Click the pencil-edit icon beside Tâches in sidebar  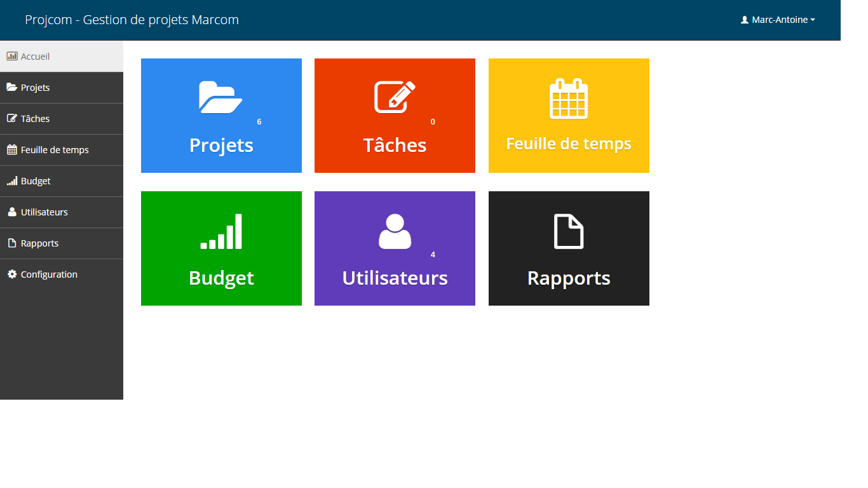[x=11, y=119]
